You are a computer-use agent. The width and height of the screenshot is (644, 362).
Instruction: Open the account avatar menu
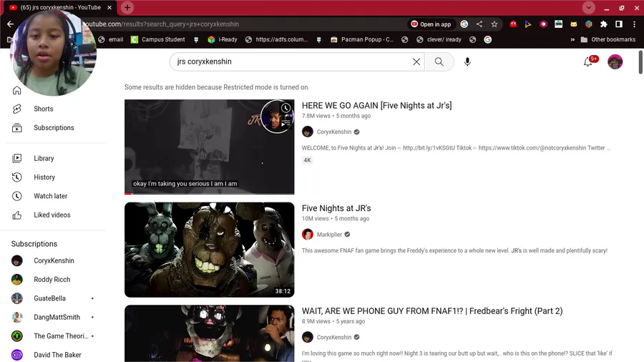click(x=615, y=62)
